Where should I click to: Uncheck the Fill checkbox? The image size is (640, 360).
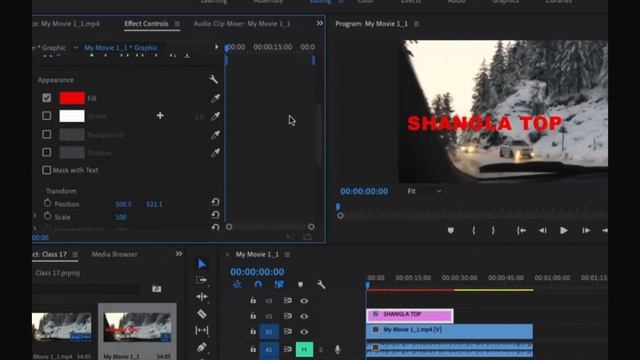click(47, 98)
